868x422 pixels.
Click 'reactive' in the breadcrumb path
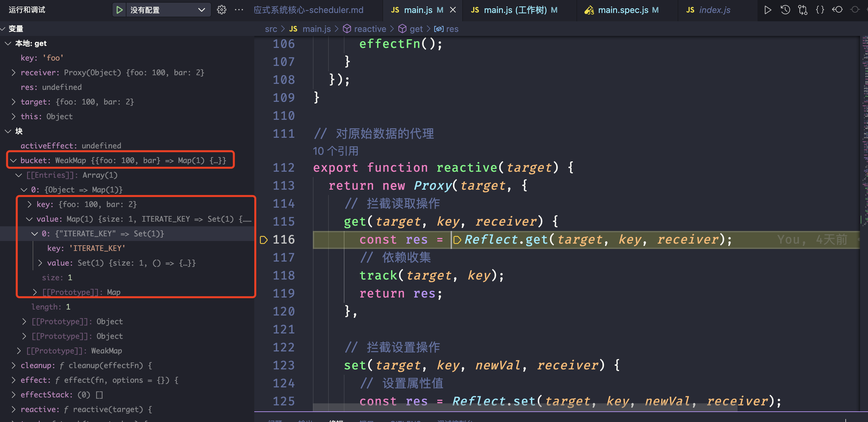370,29
